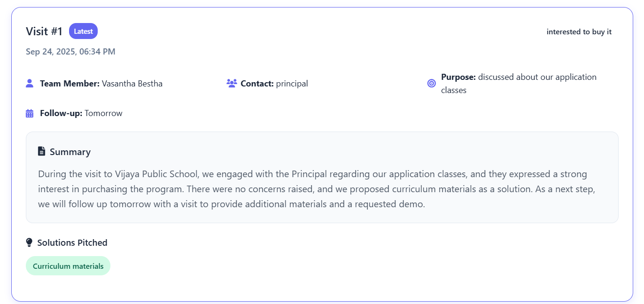Click the Solutions Pitched heading

pos(72,243)
